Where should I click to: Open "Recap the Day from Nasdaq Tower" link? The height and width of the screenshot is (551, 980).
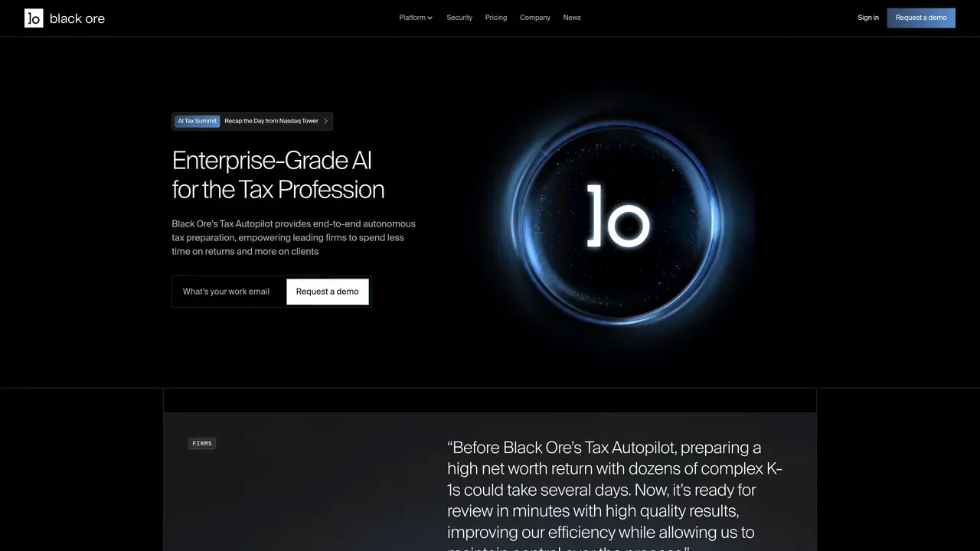(271, 121)
